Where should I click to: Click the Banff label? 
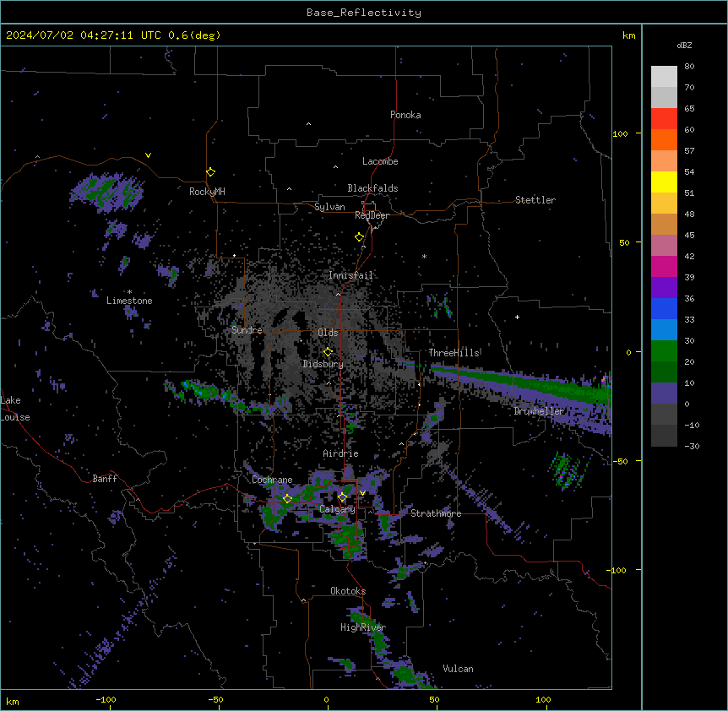(x=105, y=479)
